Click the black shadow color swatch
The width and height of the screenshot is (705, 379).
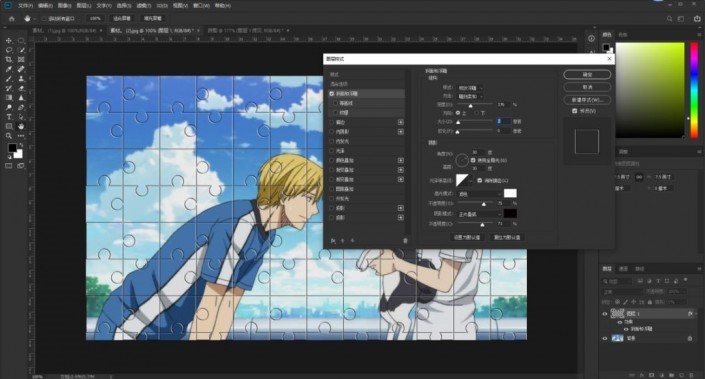510,214
